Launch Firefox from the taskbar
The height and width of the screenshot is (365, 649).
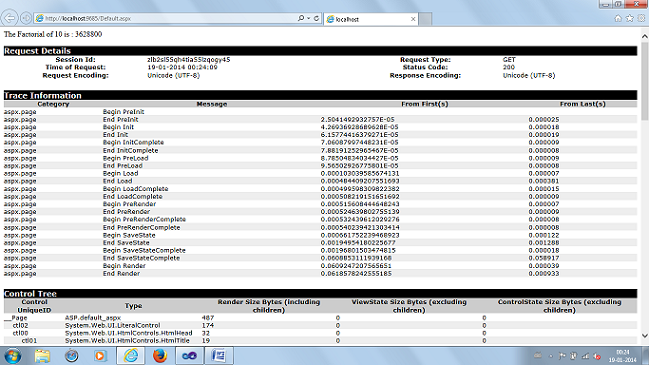pos(160,356)
